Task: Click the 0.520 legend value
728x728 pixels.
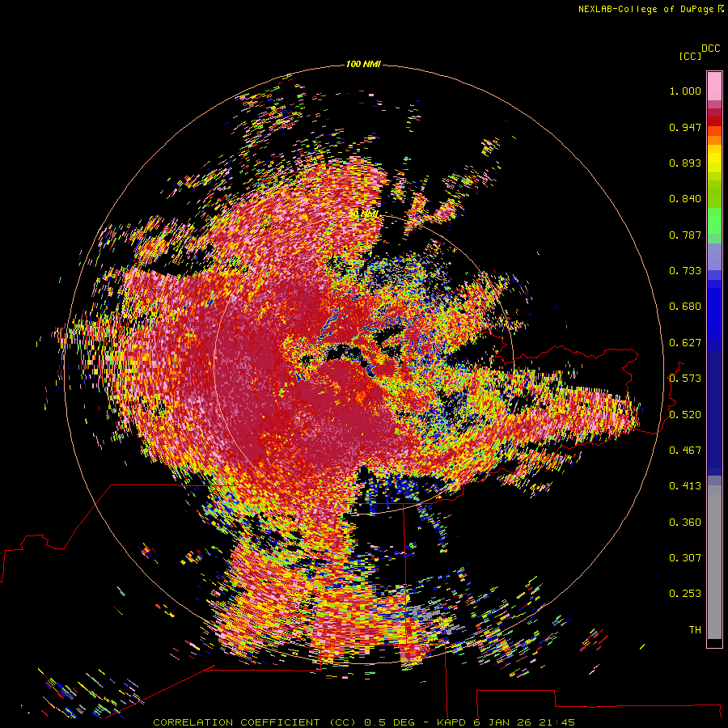Action: coord(685,414)
